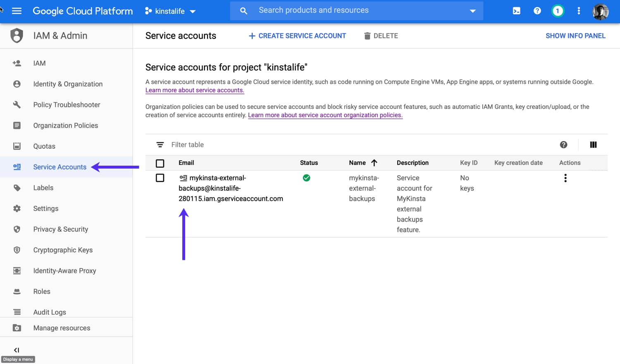The image size is (620, 364).
Task: Open the help question mark menu
Action: tap(537, 11)
